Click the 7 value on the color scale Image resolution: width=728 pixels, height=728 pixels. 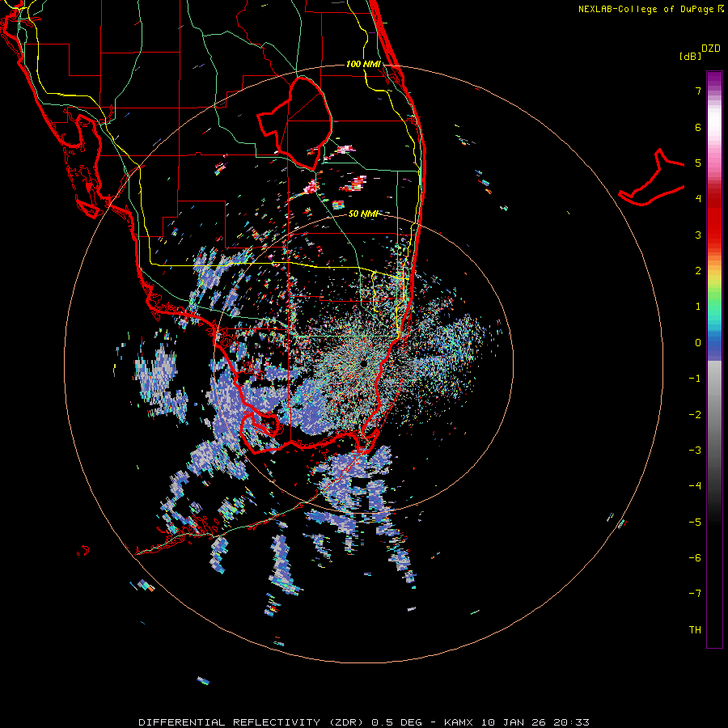pos(698,91)
